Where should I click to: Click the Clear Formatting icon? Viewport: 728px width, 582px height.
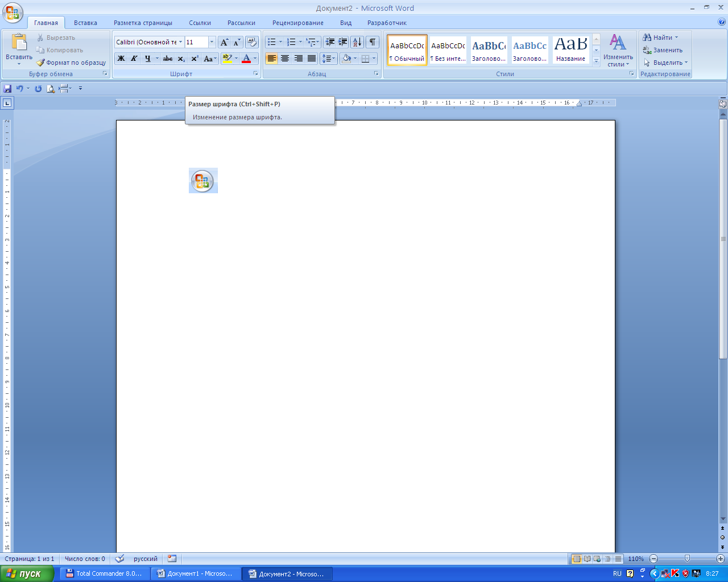[252, 42]
